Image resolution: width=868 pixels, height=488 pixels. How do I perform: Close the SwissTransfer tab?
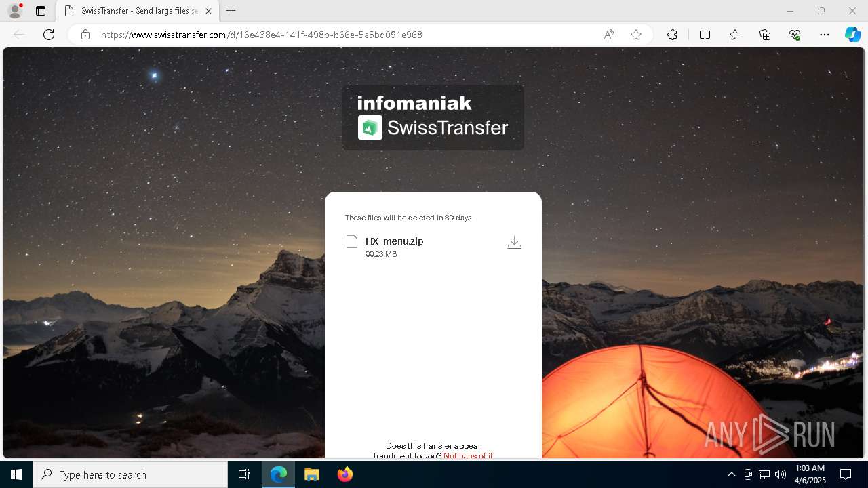point(208,11)
